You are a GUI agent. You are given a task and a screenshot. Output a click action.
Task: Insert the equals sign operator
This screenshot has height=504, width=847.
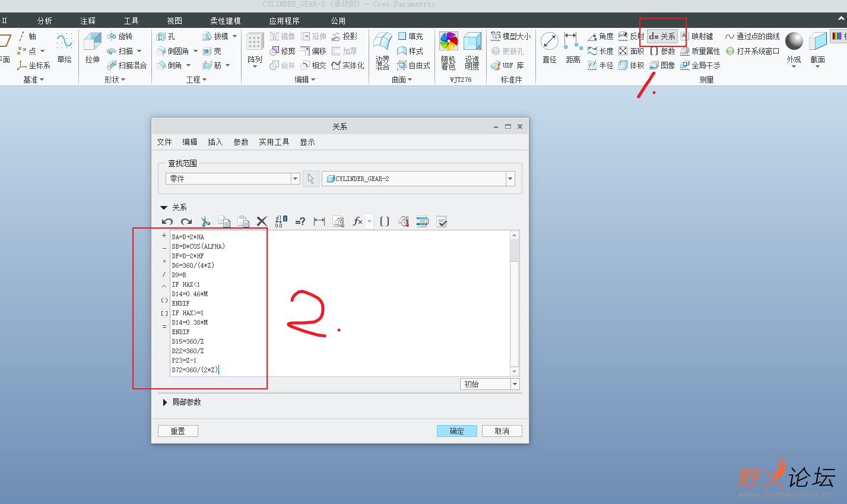pos(164,327)
